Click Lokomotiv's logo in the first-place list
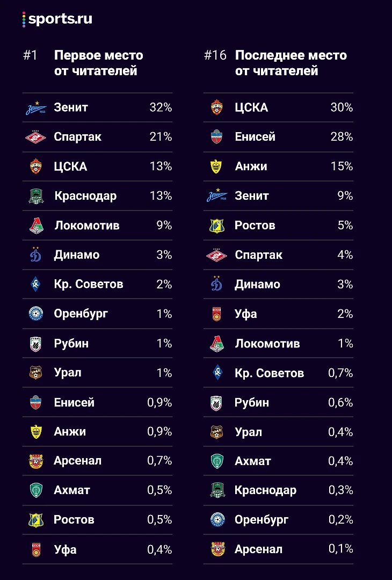The width and height of the screenshot is (392, 580). (36, 226)
